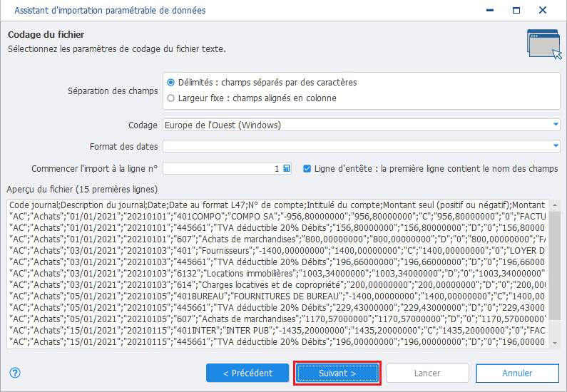
Task: Select the Largeur fixe radio option
Action: click(170, 98)
